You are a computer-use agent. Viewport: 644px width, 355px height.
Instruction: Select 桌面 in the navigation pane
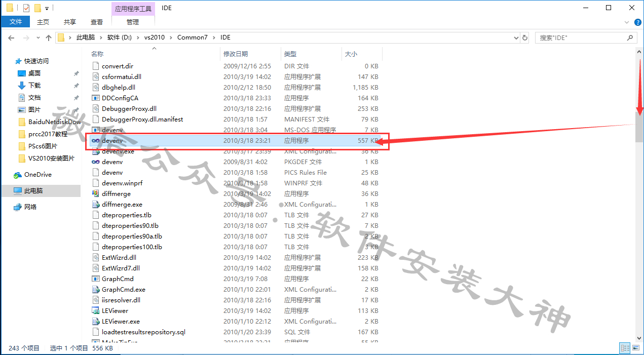point(34,73)
